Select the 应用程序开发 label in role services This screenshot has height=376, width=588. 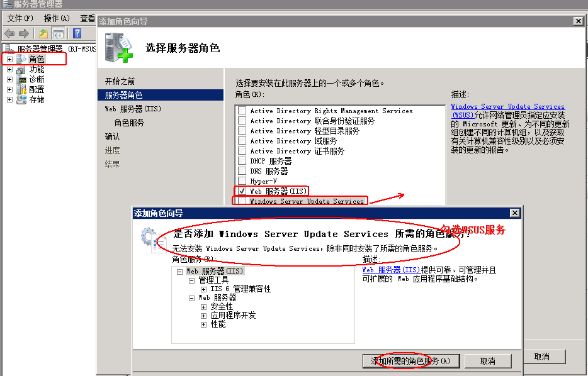[233, 316]
